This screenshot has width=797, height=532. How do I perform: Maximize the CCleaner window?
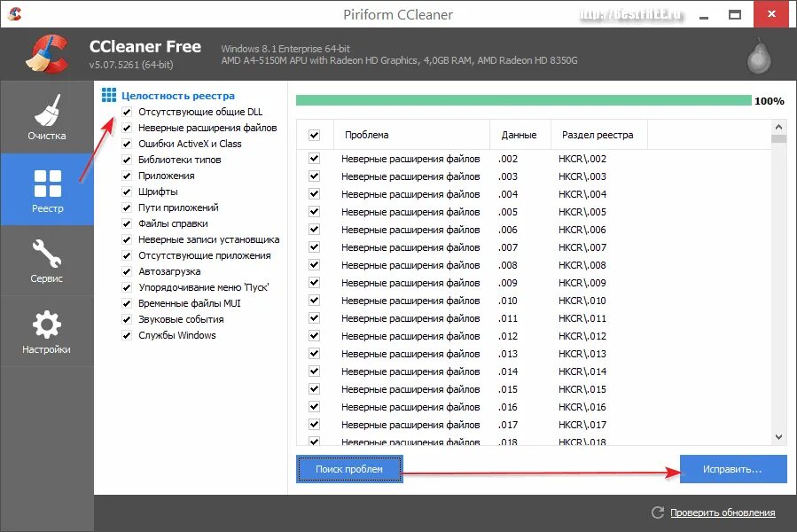[734, 14]
